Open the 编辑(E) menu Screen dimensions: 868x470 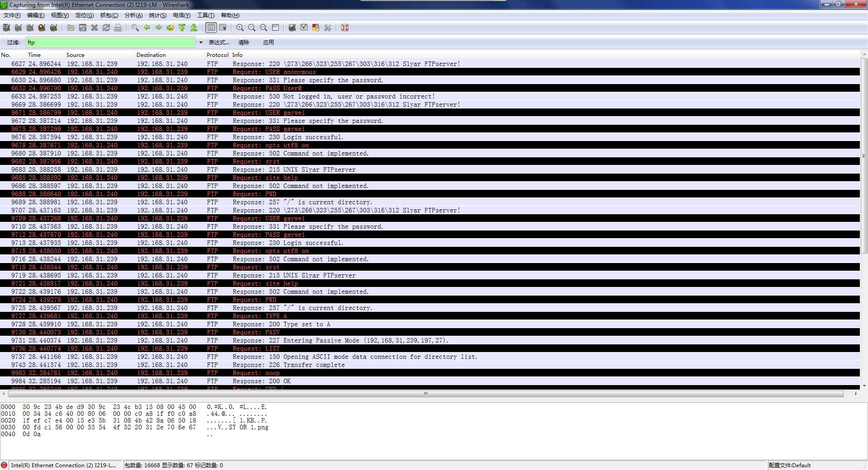[36, 15]
